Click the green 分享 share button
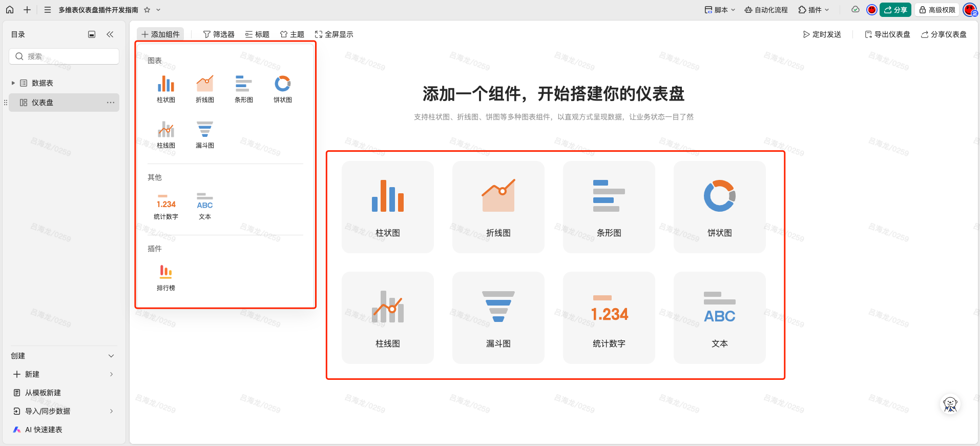Image resolution: width=980 pixels, height=446 pixels. pyautogui.click(x=895, y=10)
